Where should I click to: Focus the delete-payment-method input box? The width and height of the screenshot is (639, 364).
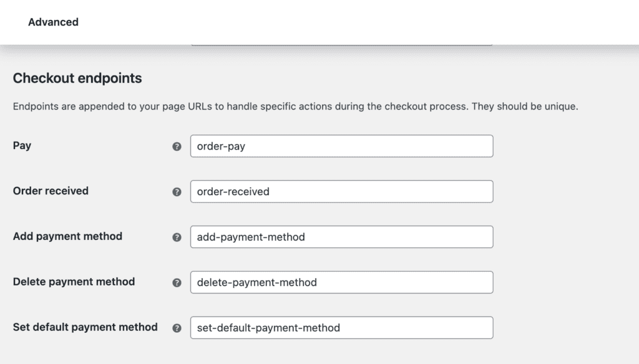point(341,282)
